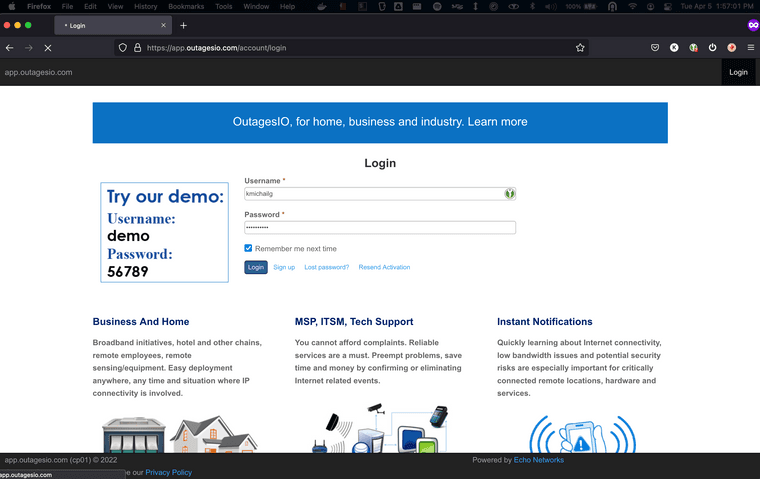
Task: Click the green extension icon with red badge
Action: coord(694,48)
